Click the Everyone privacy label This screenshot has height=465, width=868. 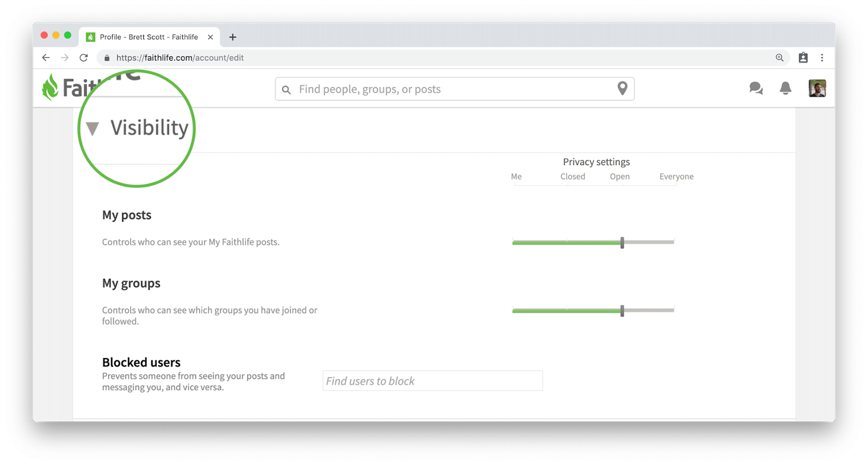(x=676, y=176)
